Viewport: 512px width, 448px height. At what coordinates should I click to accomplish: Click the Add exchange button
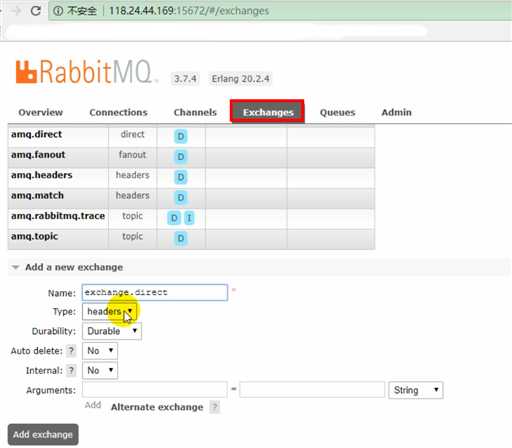(43, 435)
